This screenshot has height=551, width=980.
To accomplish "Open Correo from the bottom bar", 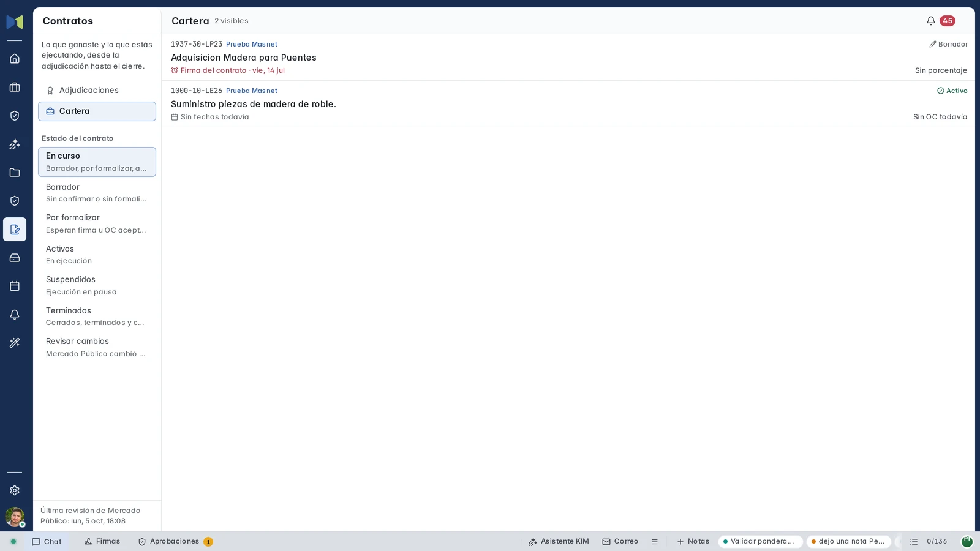I will [x=620, y=542].
